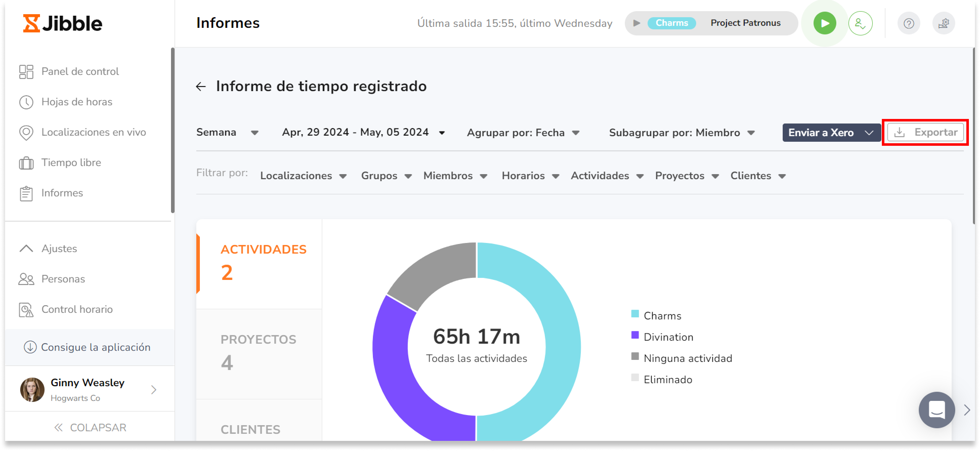The image size is (980, 451).
Task: Click green play clock-in button
Action: [825, 23]
